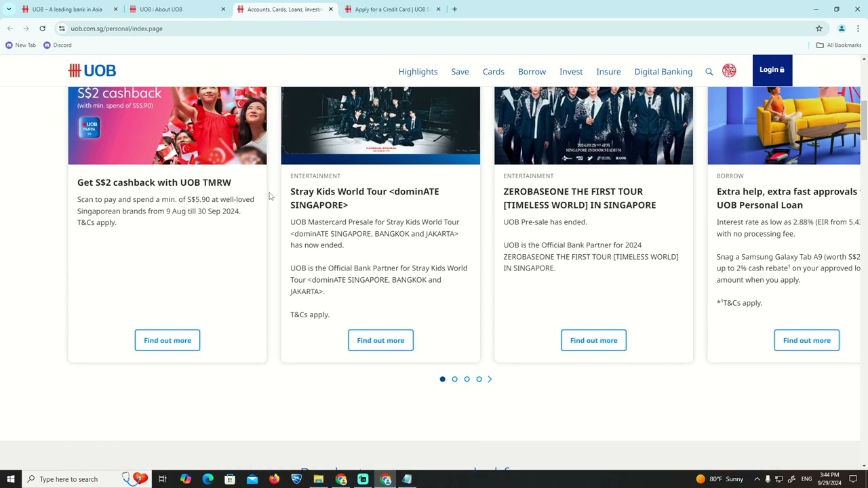Open the Mail app on the taskbar
The width and height of the screenshot is (868, 488).
coord(252,479)
